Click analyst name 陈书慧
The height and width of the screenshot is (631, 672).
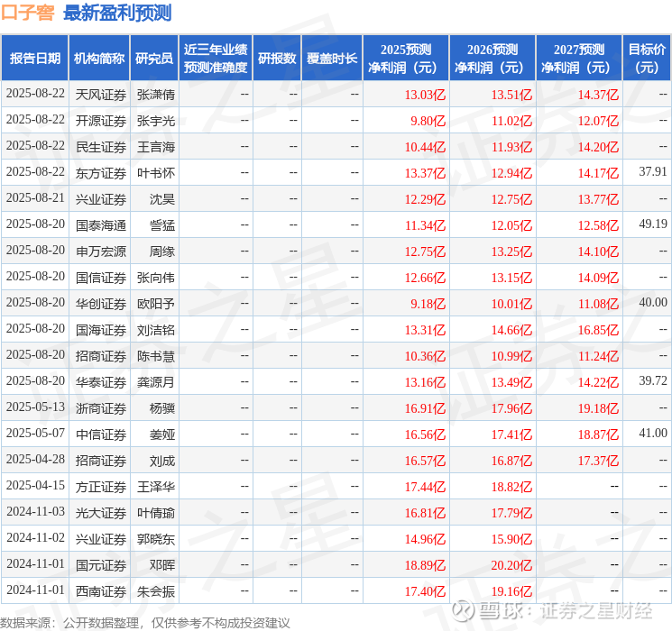[x=156, y=356]
